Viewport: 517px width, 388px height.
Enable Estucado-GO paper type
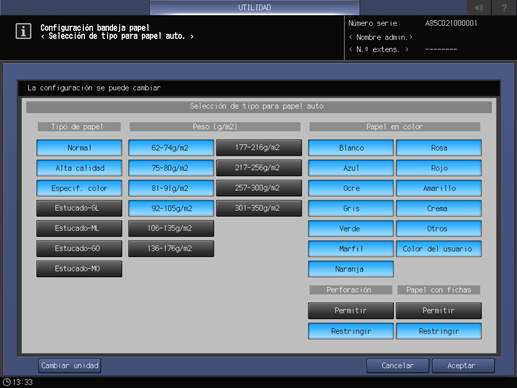pyautogui.click(x=79, y=248)
